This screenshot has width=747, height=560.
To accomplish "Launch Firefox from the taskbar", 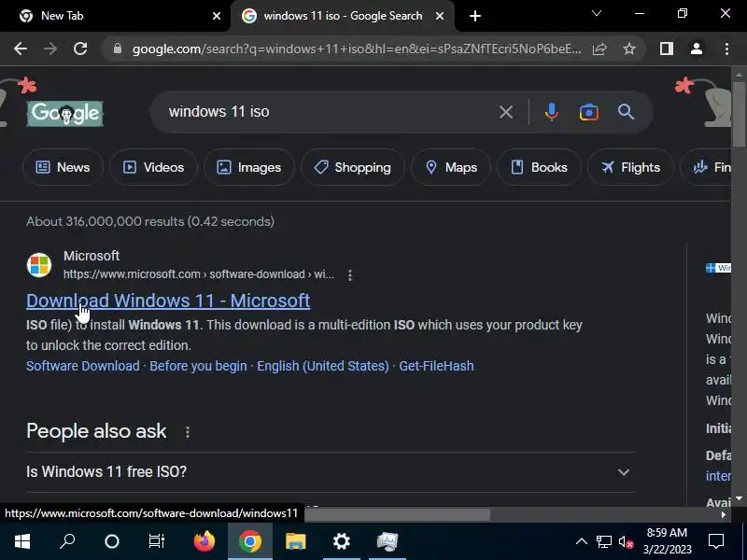I will (x=204, y=541).
